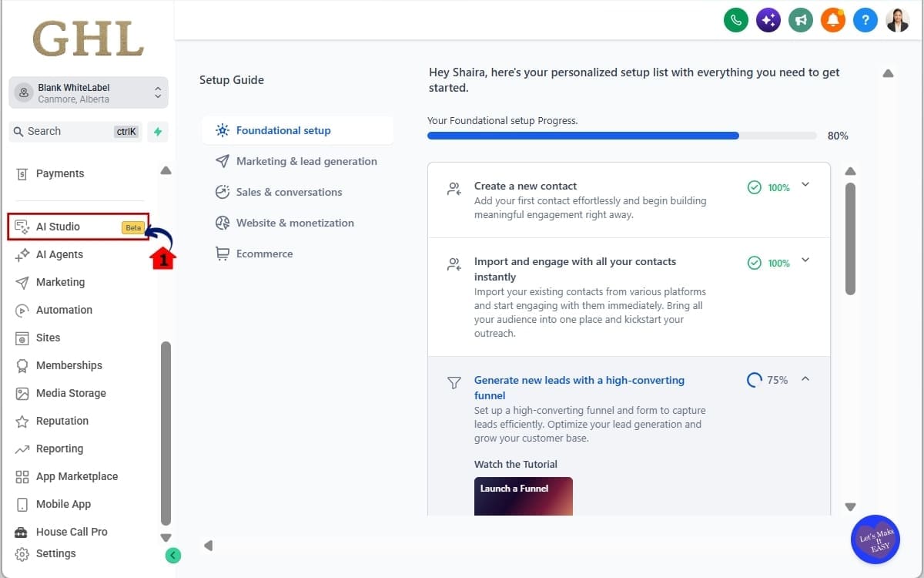Image resolution: width=924 pixels, height=578 pixels.
Task: Click the blue help question mark icon
Action: point(865,20)
